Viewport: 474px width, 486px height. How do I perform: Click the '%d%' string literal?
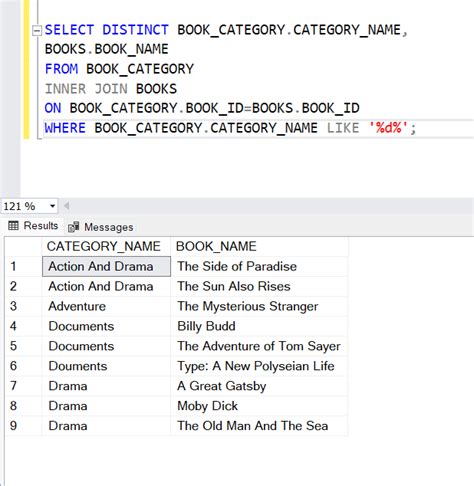pos(389,128)
